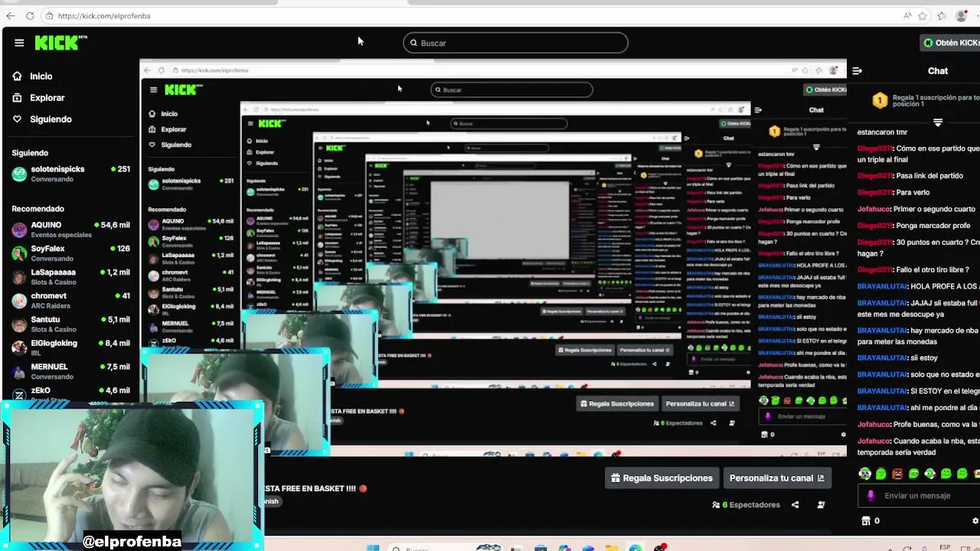The height and width of the screenshot is (551, 980).
Task: Click the Windows Start button on the taskbar
Action: 373,548
